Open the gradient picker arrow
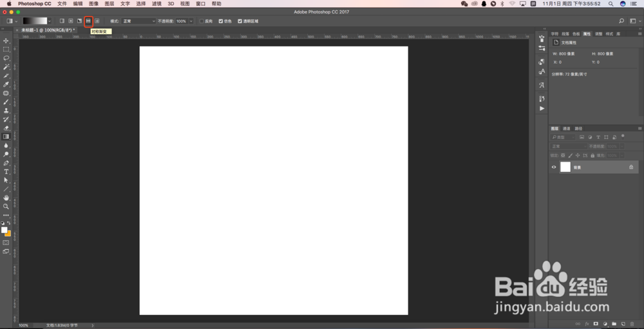The height and width of the screenshot is (329, 644). click(50, 21)
